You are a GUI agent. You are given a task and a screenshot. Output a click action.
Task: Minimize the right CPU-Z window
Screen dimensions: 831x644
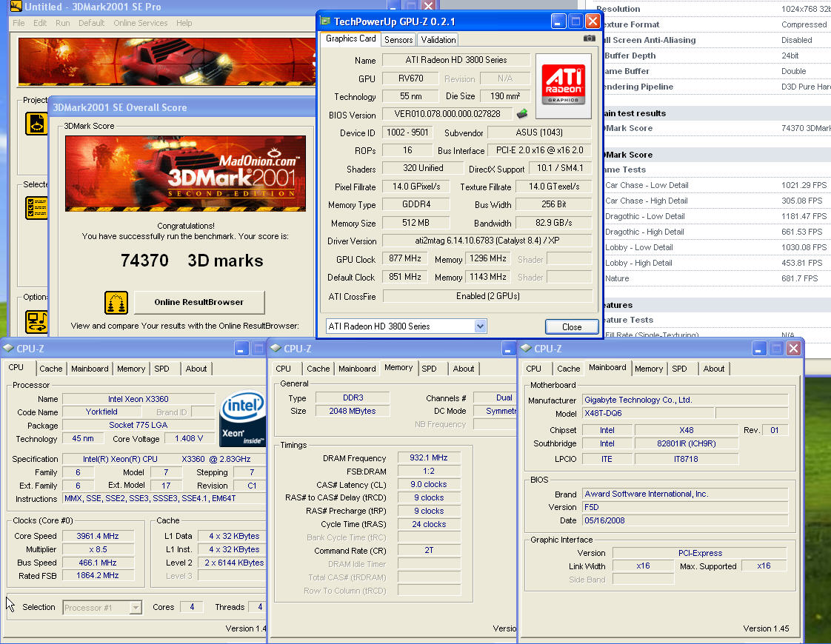(759, 348)
